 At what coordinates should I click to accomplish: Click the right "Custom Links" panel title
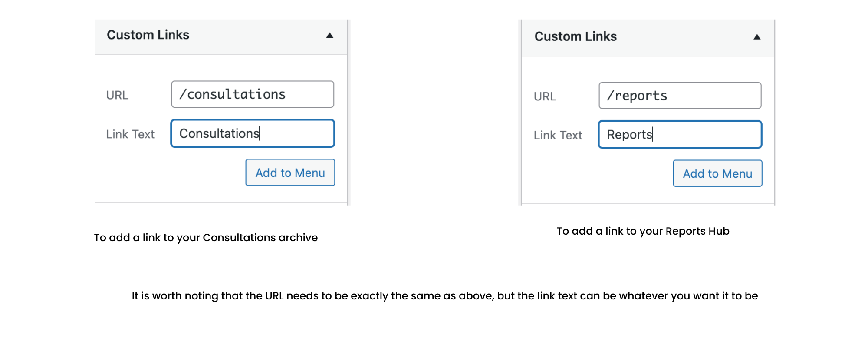click(x=575, y=36)
